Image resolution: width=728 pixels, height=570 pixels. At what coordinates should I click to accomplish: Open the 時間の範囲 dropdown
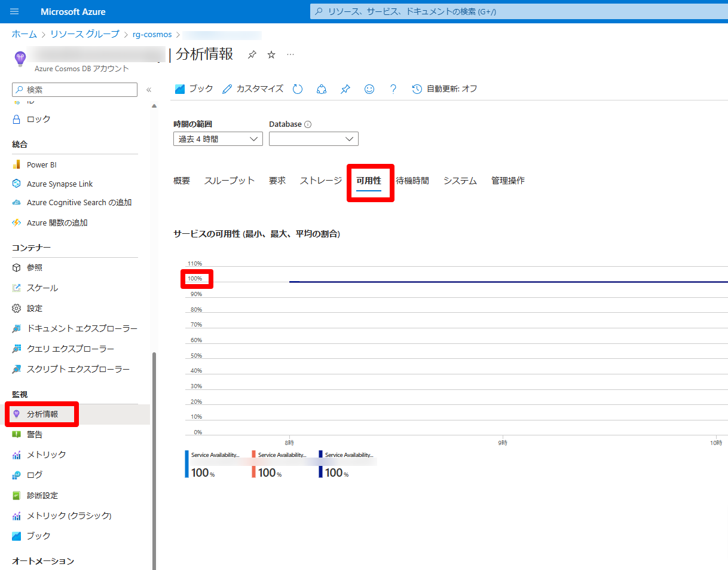pyautogui.click(x=218, y=139)
